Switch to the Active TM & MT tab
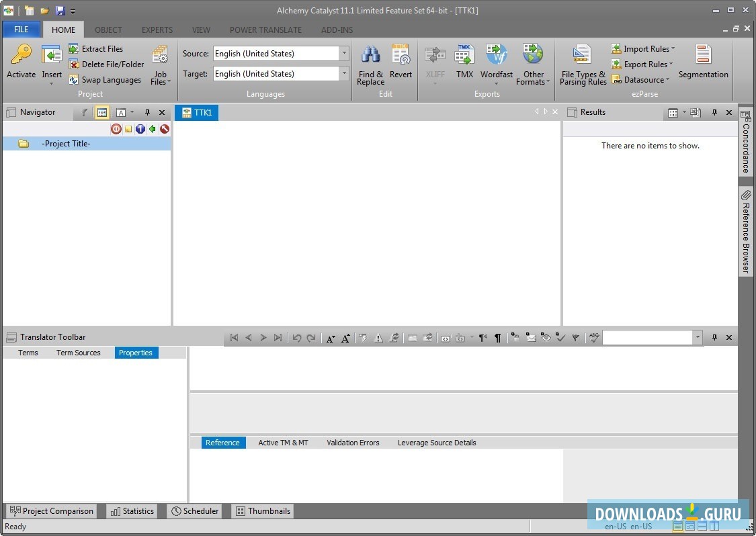Image resolution: width=756 pixels, height=536 pixels. pyautogui.click(x=283, y=443)
